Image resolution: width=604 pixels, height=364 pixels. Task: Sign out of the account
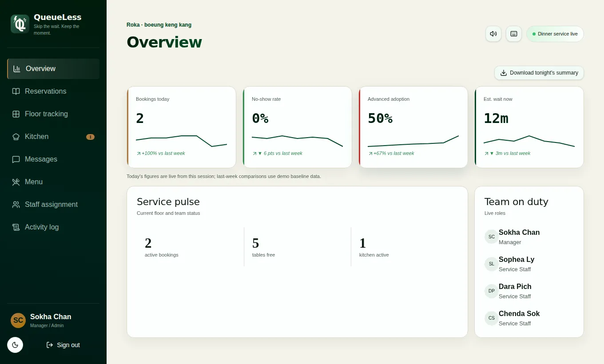click(x=63, y=345)
